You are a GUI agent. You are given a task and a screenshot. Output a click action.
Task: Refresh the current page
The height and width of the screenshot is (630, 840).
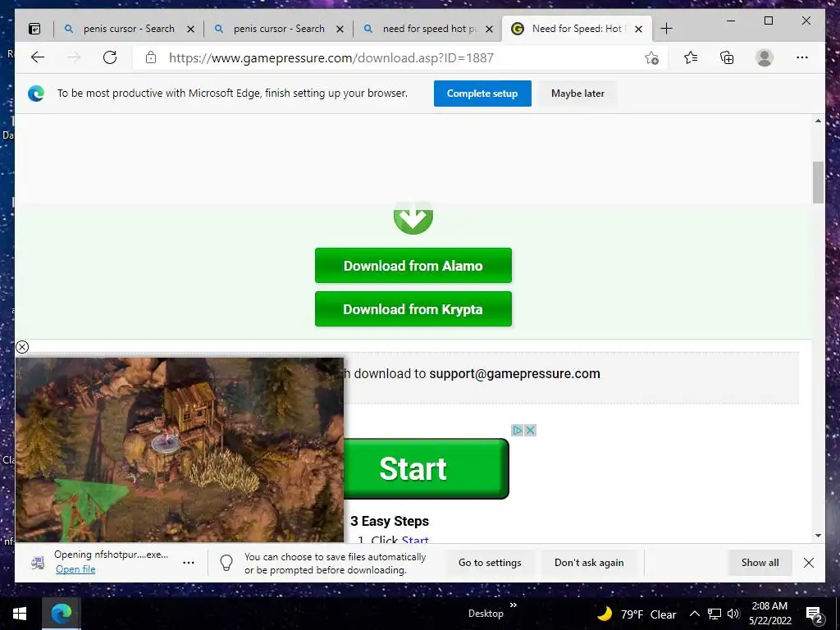pos(110,57)
